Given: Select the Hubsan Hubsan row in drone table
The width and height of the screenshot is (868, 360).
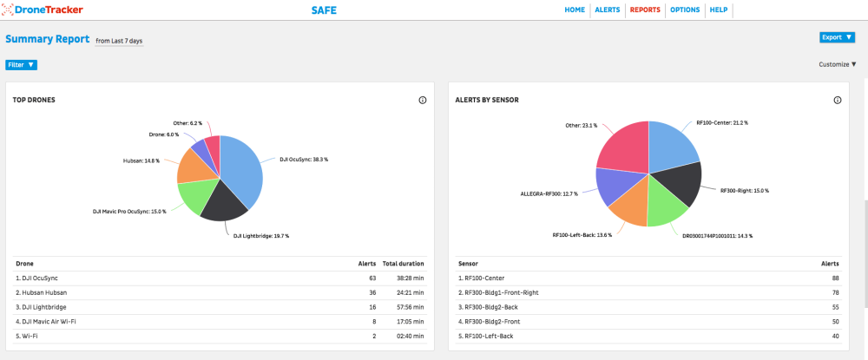Looking at the screenshot, I should click(x=217, y=292).
